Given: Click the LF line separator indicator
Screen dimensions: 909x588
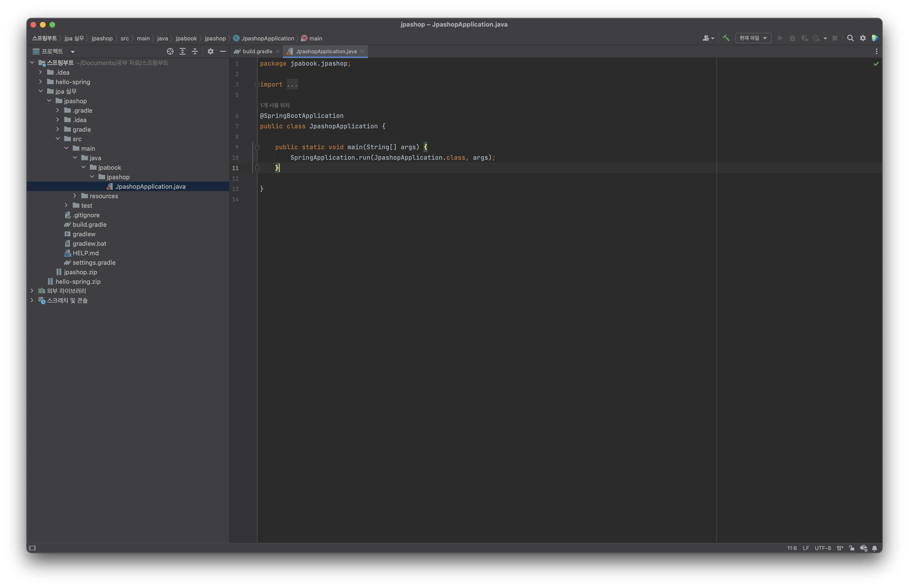Looking at the screenshot, I should [806, 548].
